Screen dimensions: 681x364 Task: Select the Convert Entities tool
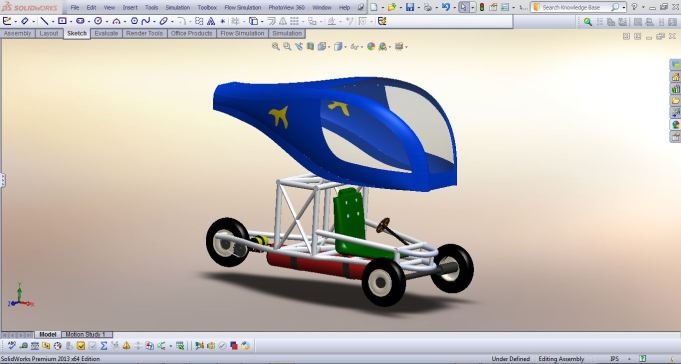click(x=253, y=21)
